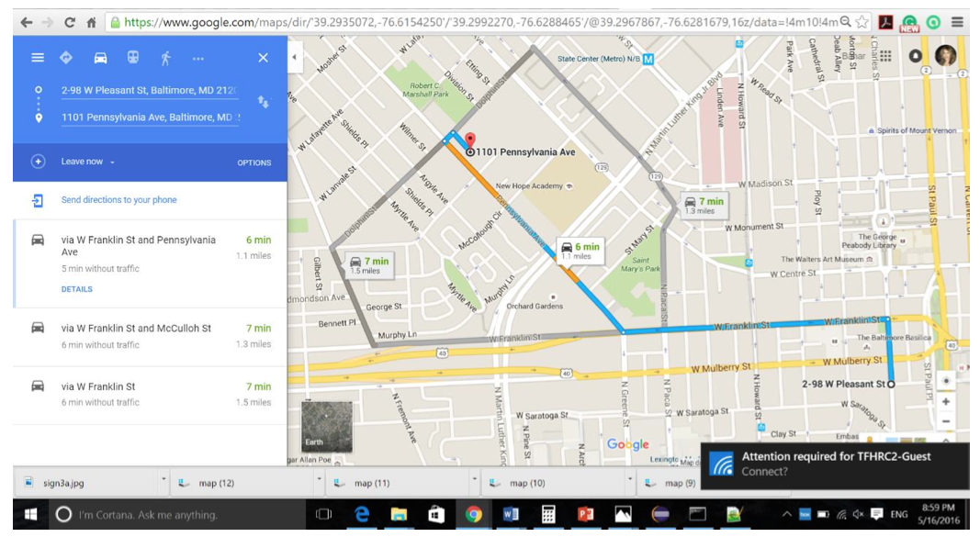This screenshot has width=980, height=537.
Task: Click the Google Maps URL address bar
Action: coord(480,22)
